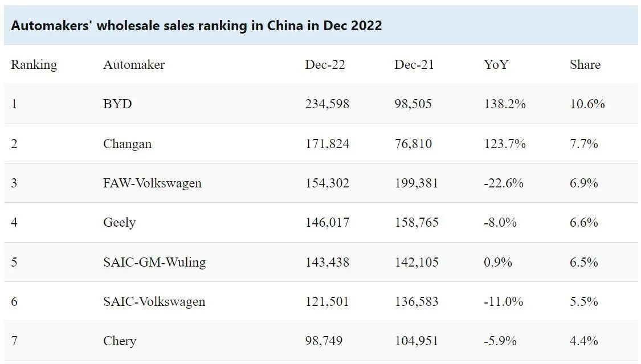This screenshot has height=364, width=641.
Task: Click the Share column header
Action: [585, 65]
